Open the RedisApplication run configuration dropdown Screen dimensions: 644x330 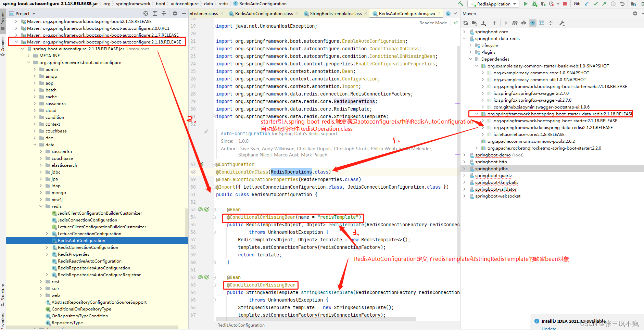[493, 4]
